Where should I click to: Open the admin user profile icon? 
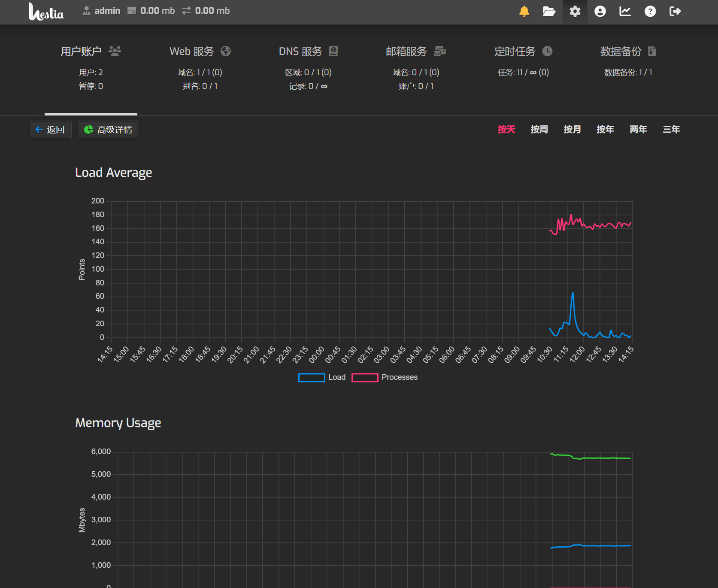point(600,12)
